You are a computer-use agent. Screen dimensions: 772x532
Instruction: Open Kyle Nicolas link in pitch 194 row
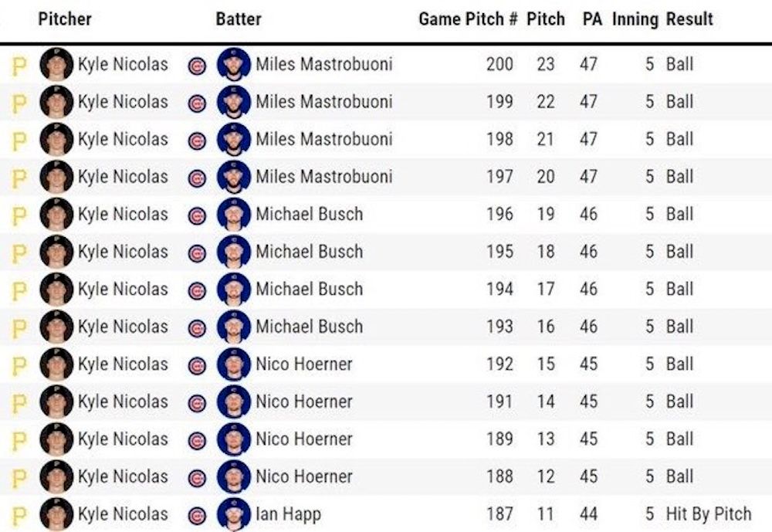coord(123,289)
